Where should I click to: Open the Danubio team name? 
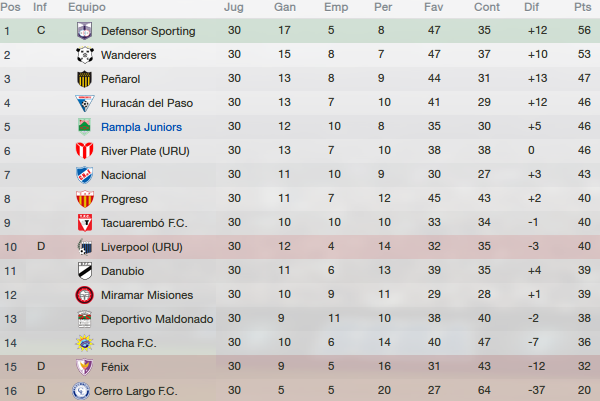(122, 271)
